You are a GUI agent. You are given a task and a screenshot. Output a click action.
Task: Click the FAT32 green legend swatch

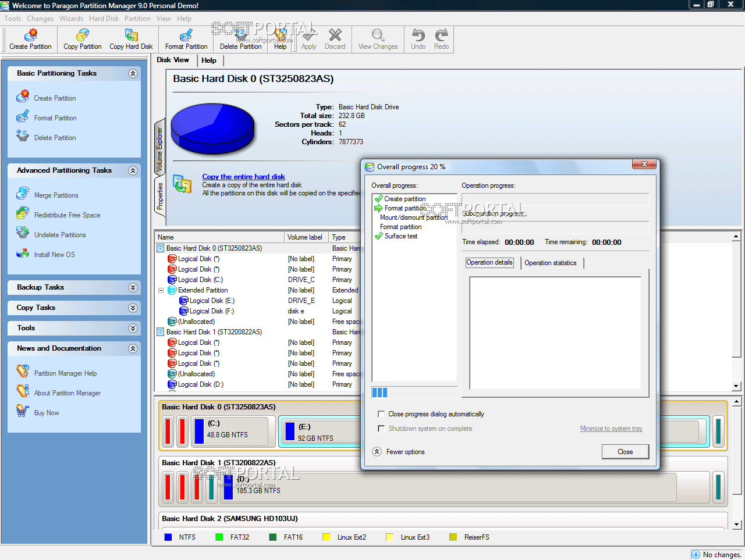coord(219,537)
